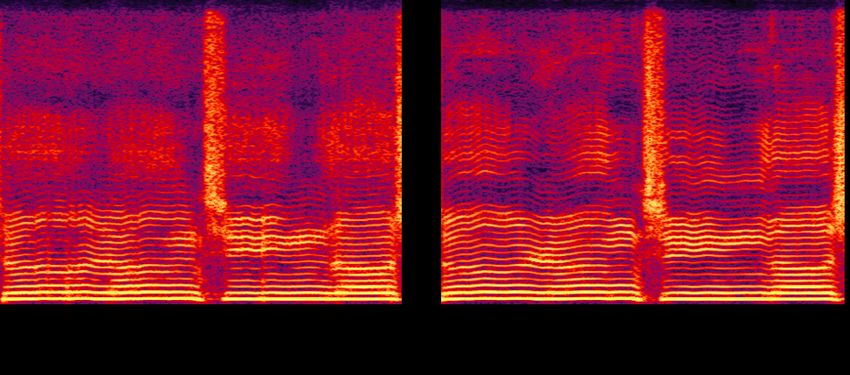
Task: Select the left spectrogram panel
Action: [201, 152]
